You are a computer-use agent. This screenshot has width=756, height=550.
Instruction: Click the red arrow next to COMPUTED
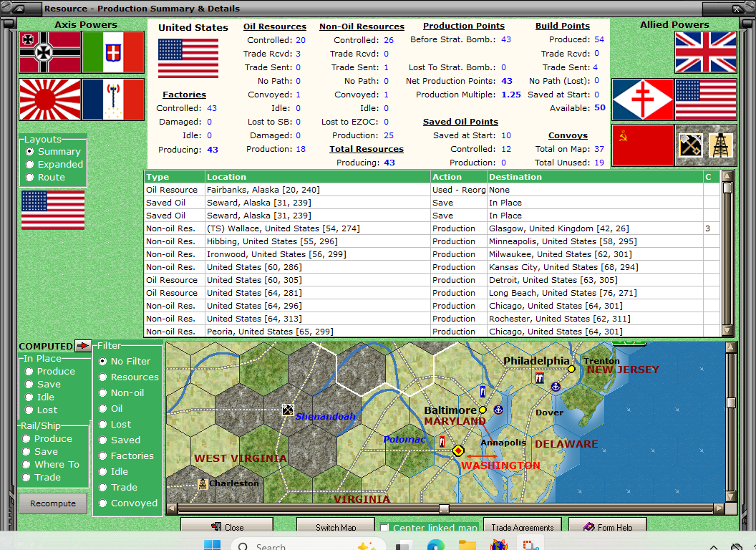(x=83, y=345)
